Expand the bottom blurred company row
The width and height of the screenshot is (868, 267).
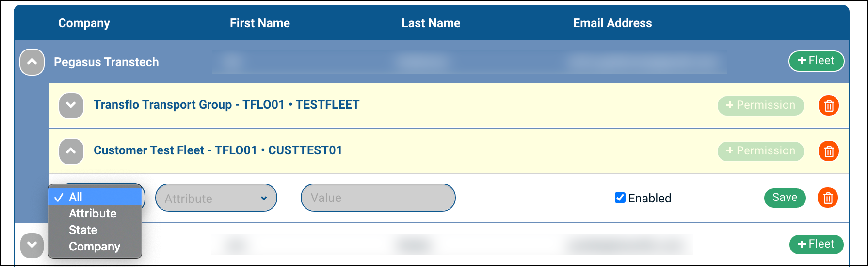point(32,245)
